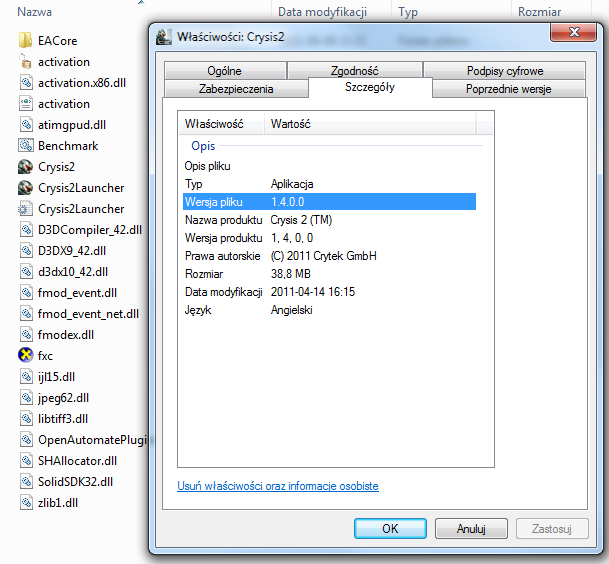The height and width of the screenshot is (564, 609).
Task: Click the D3DX9_42.dll file icon
Action: [x=25, y=250]
